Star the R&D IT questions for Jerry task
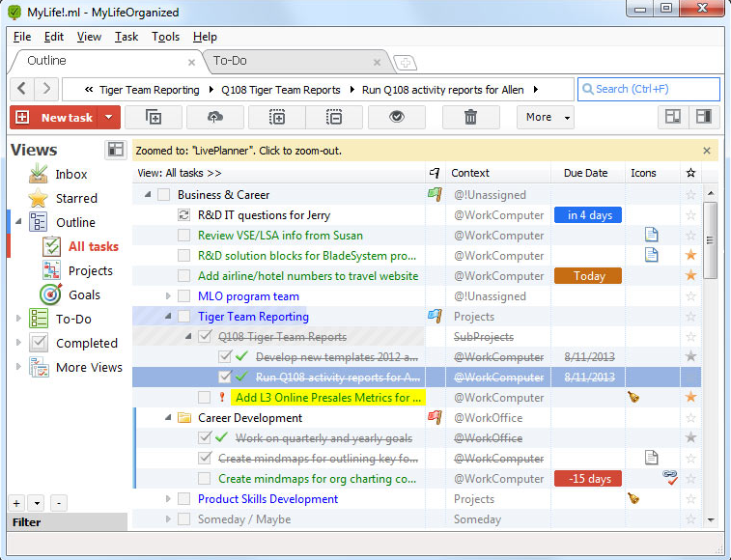The height and width of the screenshot is (560, 731). (690, 215)
